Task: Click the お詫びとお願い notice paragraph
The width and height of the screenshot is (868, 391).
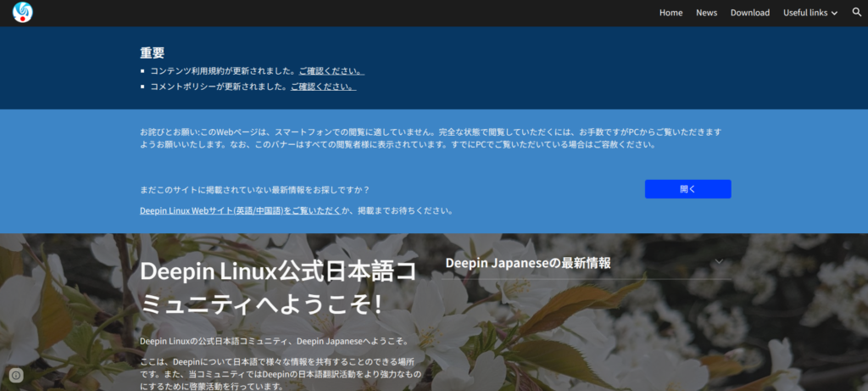Action: (x=431, y=138)
